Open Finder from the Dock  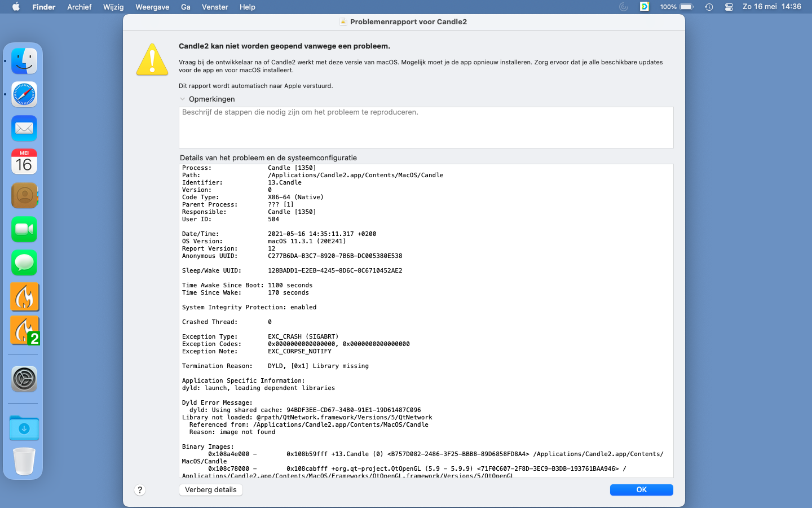tap(24, 61)
